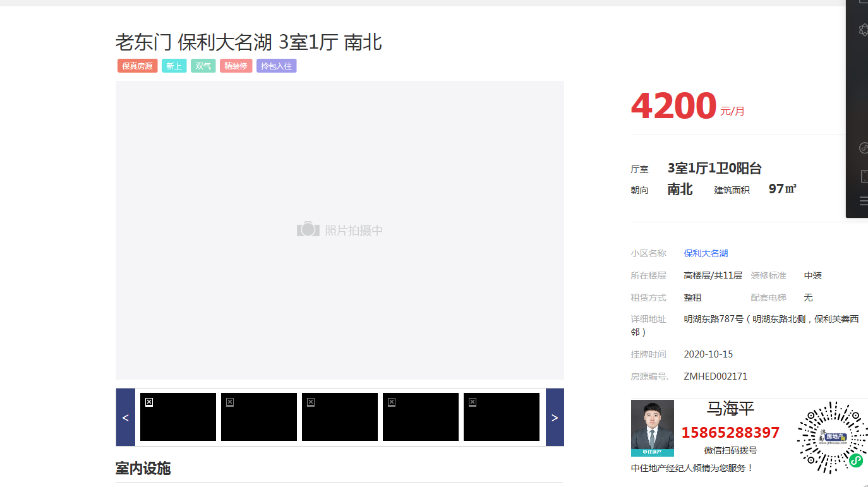The image size is (868, 487).
Task: Select the fifth photo thumbnail
Action: click(x=502, y=417)
